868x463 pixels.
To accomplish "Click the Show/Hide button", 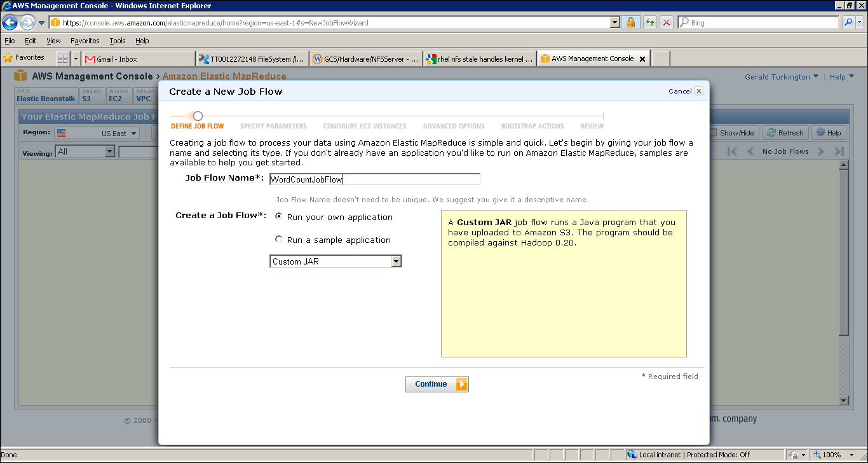I will click(733, 133).
